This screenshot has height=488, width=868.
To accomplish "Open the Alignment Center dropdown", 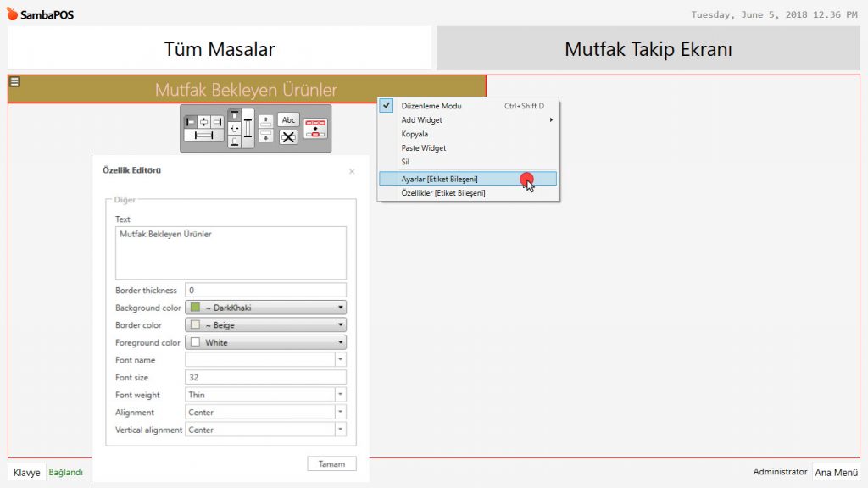I will (x=340, y=413).
